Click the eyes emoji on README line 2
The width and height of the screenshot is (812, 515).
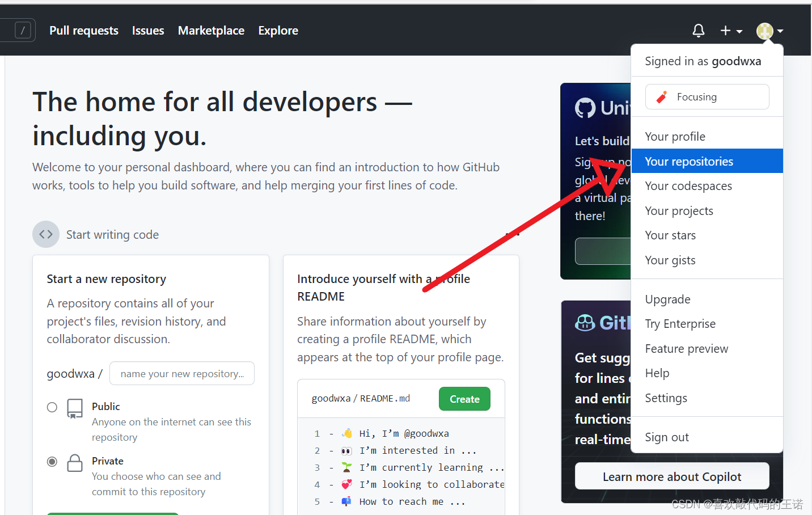tap(346, 451)
